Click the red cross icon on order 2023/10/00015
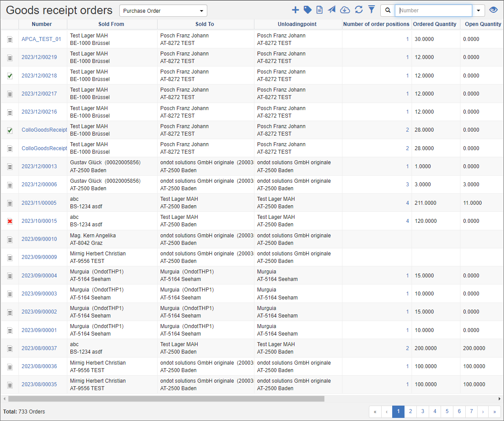 (x=10, y=222)
